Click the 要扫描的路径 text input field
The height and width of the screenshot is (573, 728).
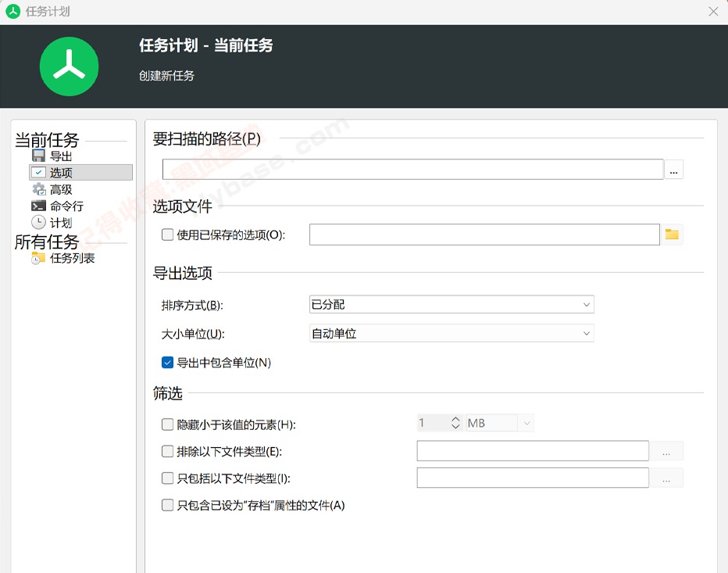pyautogui.click(x=412, y=170)
